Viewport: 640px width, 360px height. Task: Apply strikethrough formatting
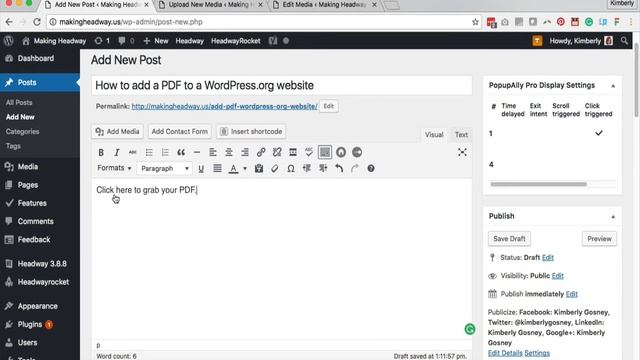click(x=133, y=152)
